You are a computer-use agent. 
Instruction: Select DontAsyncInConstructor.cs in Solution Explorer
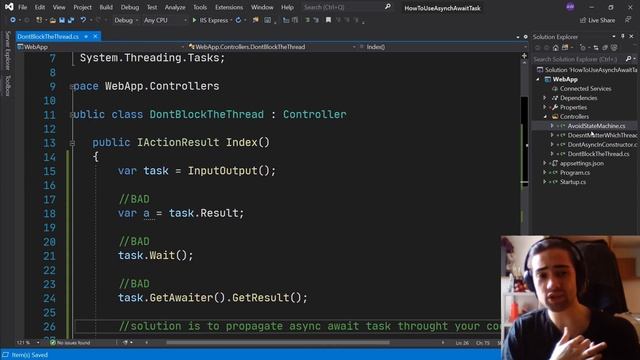click(602, 144)
